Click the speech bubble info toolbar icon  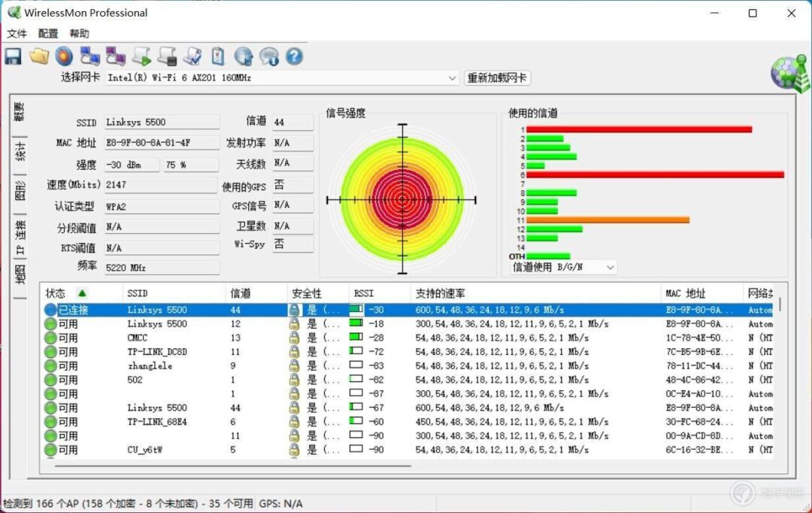(x=269, y=56)
